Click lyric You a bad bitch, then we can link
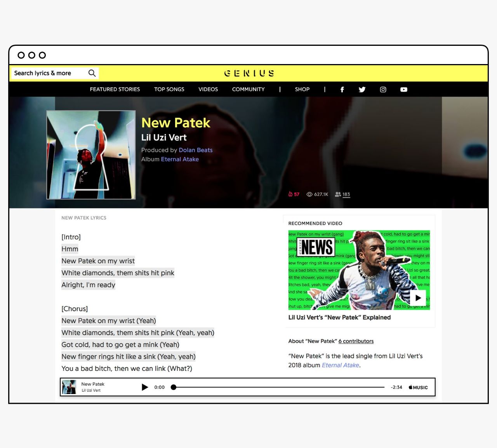497x448 pixels. (x=127, y=368)
